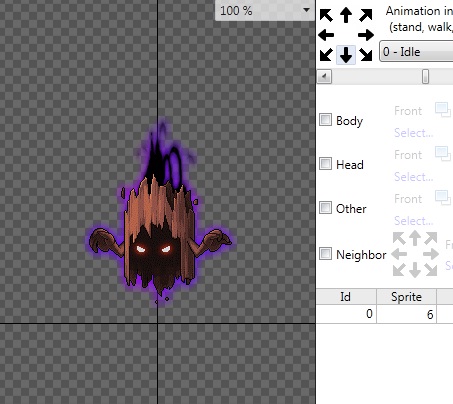Click the Neighbor down-left direction arrow
The height and width of the screenshot is (404, 453).
coord(399,270)
